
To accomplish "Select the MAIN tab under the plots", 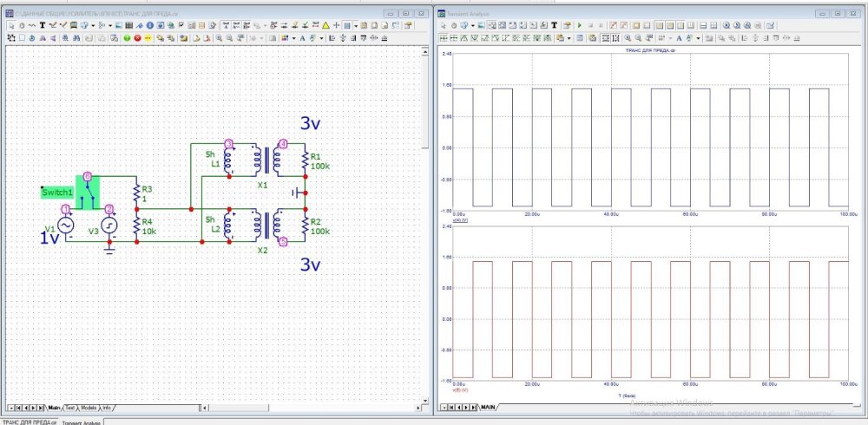I will pos(488,407).
